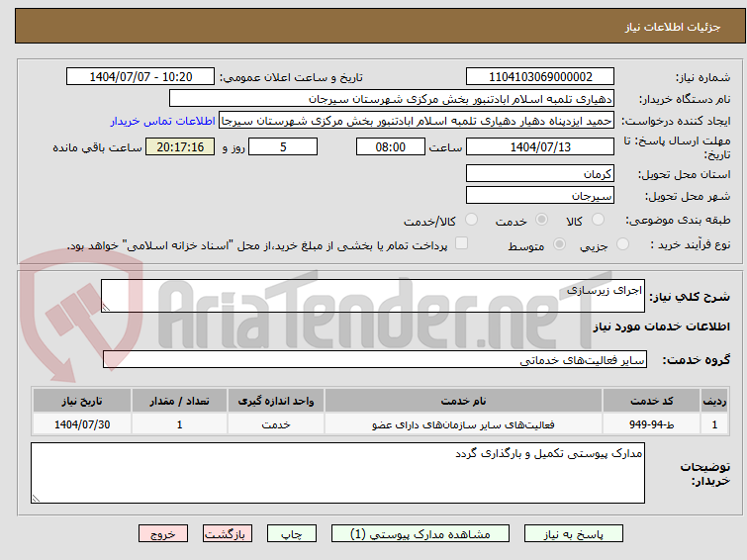The image size is (747, 560).
Task: Click the deadline hour field 08:00
Action: 390,146
